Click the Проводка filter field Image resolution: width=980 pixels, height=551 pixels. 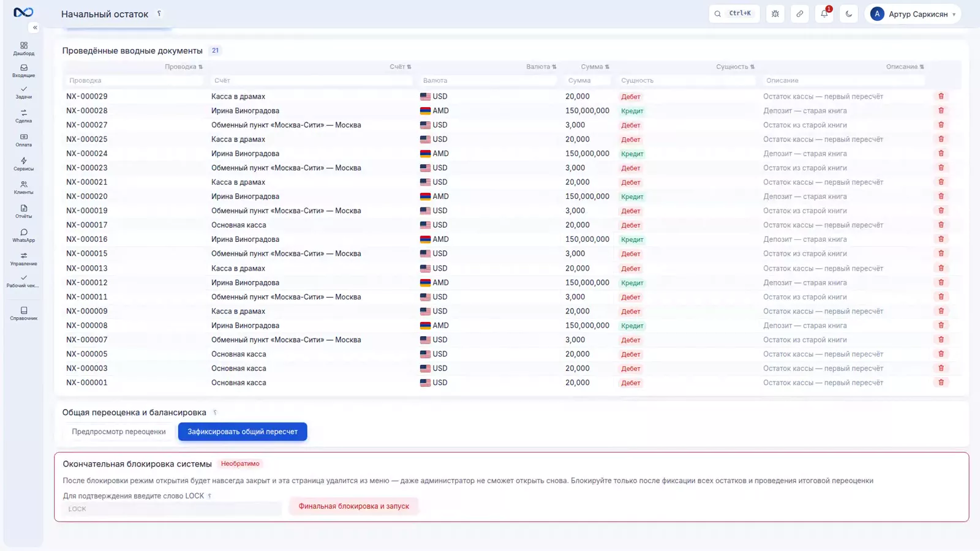[x=134, y=80]
